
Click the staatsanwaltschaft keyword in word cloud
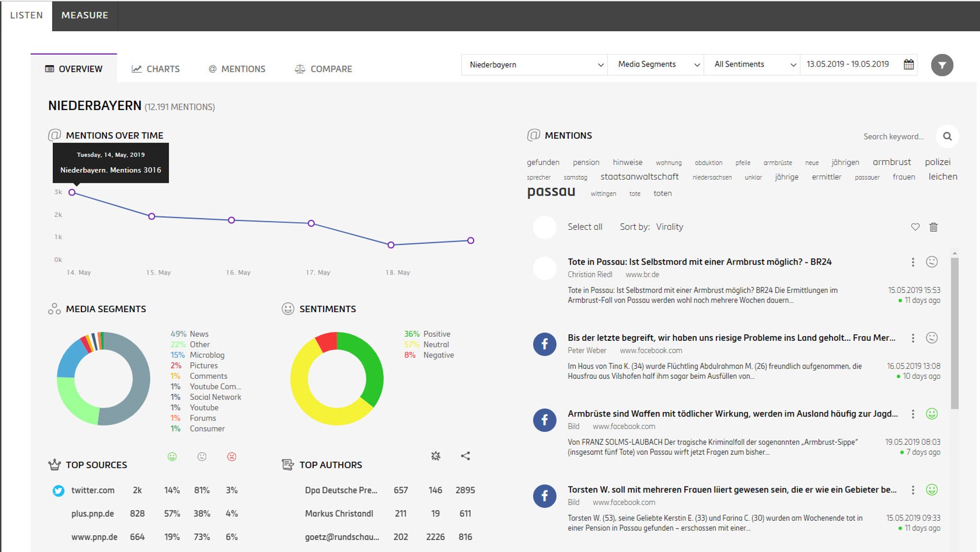pos(639,177)
